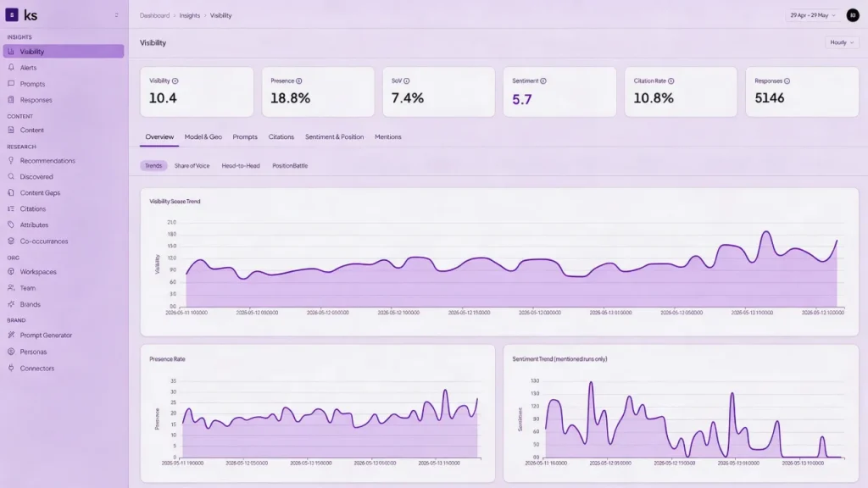This screenshot has height=488, width=868.
Task: Click the Responses document icon
Action: (x=11, y=100)
